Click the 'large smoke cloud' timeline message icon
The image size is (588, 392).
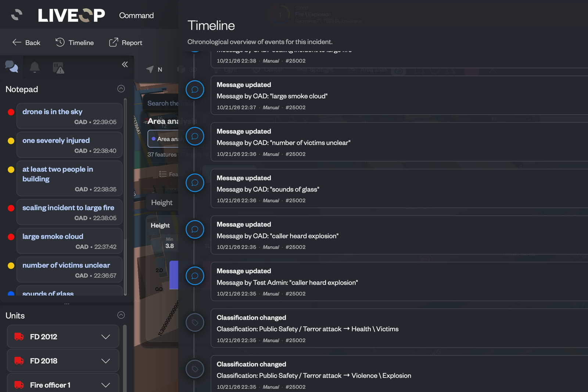pos(195,90)
